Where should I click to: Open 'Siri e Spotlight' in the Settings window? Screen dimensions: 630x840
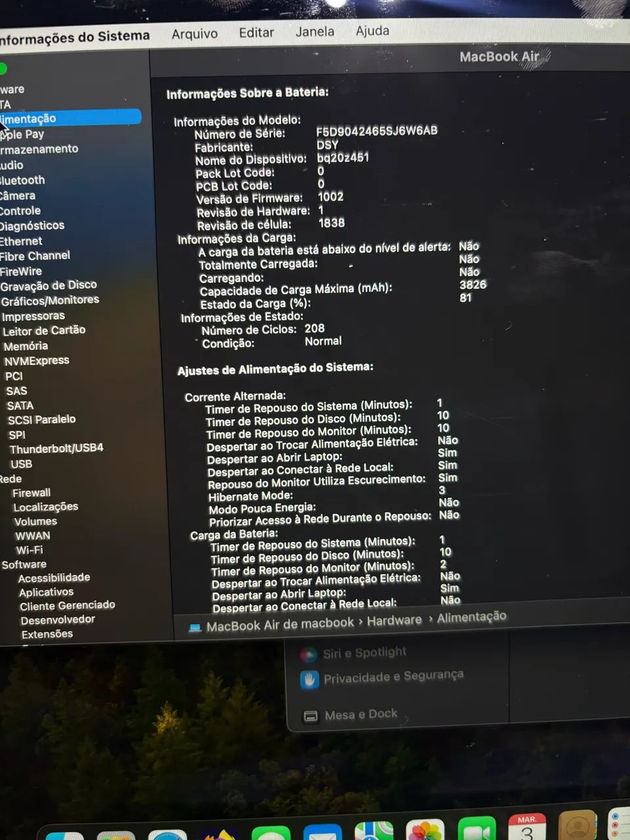pos(365,653)
